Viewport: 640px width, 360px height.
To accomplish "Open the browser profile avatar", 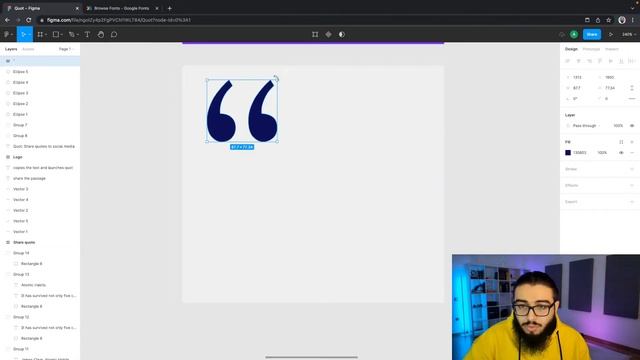I will tap(622, 20).
